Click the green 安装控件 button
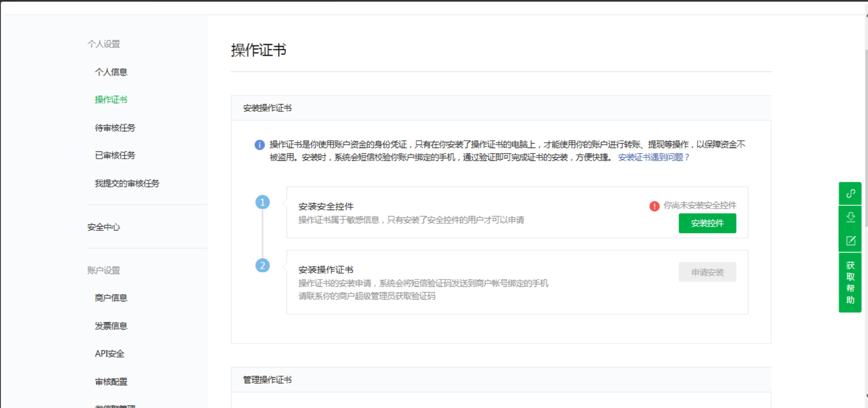Screen dimensions: 868x408 tap(707, 223)
